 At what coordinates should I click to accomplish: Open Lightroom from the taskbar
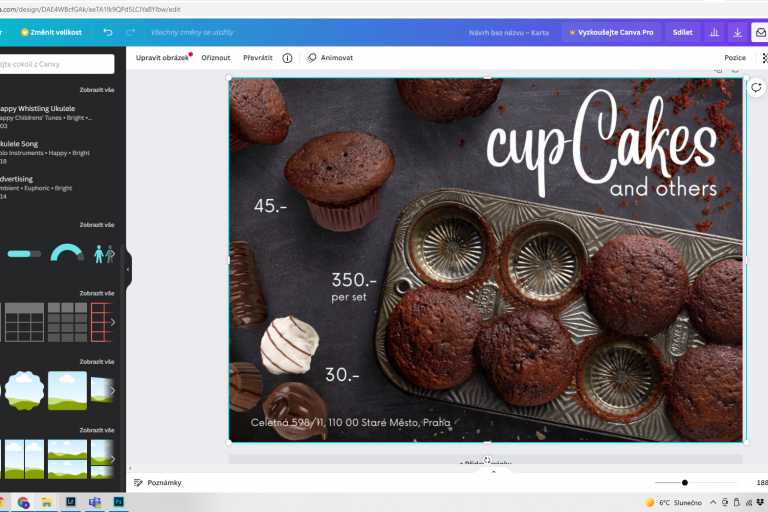[71, 502]
